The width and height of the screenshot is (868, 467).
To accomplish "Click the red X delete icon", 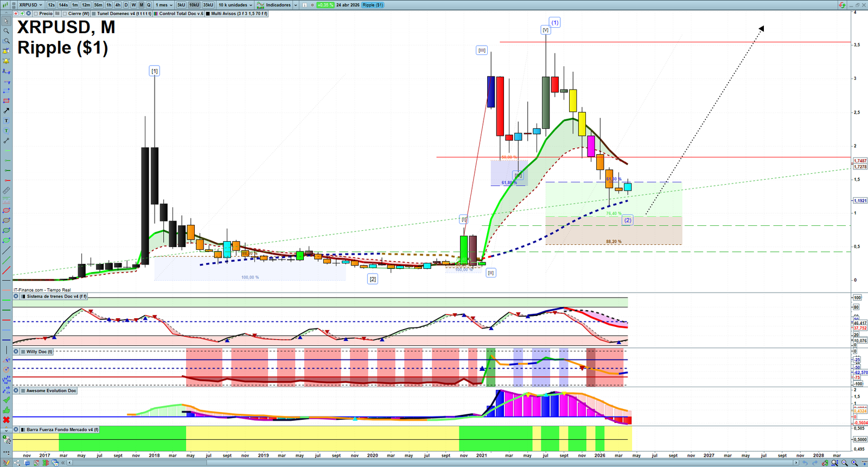I will [6, 420].
